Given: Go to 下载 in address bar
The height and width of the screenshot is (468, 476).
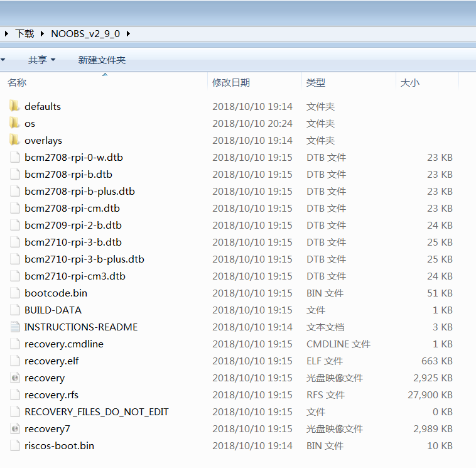Looking at the screenshot, I should click(24, 33).
